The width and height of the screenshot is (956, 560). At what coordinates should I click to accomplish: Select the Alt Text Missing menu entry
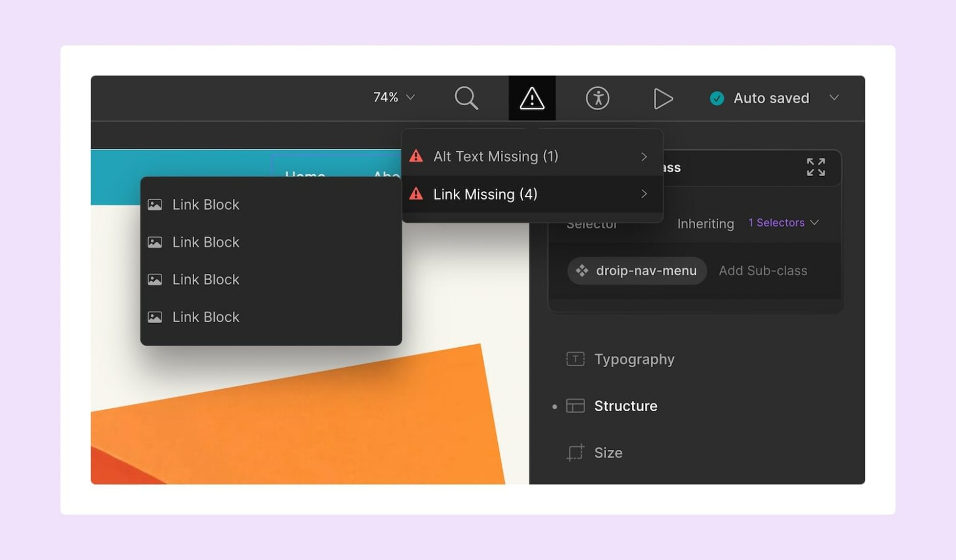click(495, 156)
